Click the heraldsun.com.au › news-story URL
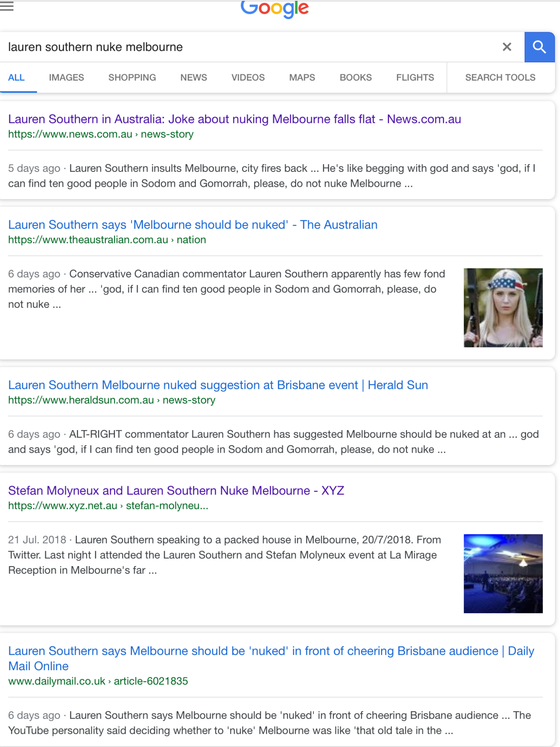Screen dimensions: 560x747 point(112,400)
